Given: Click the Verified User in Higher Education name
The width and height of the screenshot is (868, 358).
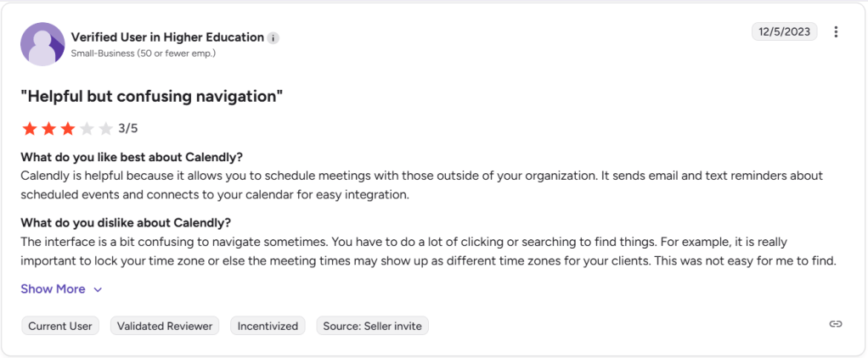Looking at the screenshot, I should [x=167, y=37].
